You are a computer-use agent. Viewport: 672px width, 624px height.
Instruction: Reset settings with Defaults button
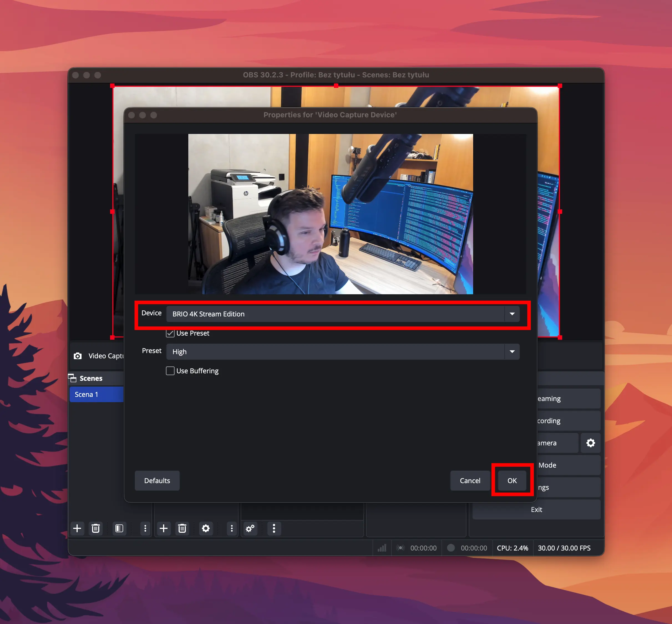[x=157, y=481]
